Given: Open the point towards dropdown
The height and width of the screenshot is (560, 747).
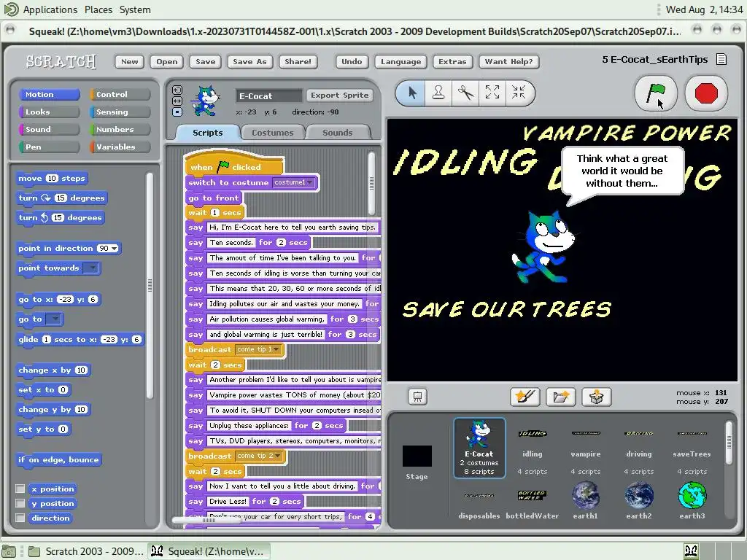Looking at the screenshot, I should pos(91,268).
